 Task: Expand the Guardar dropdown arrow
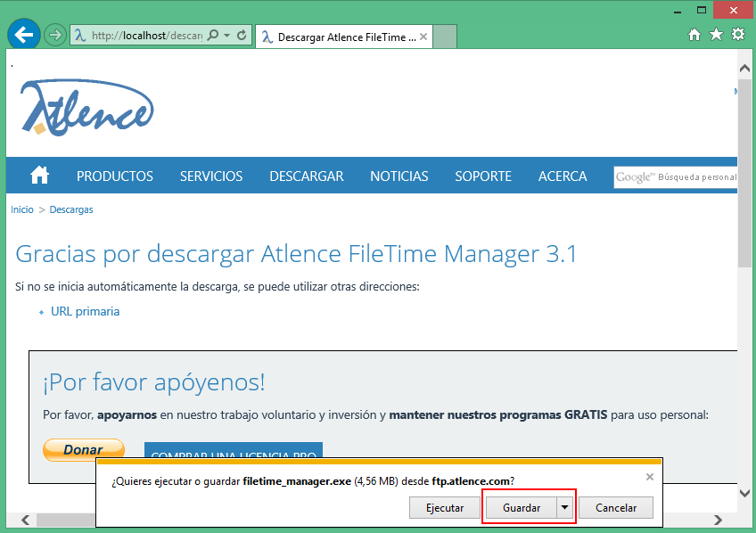click(564, 507)
